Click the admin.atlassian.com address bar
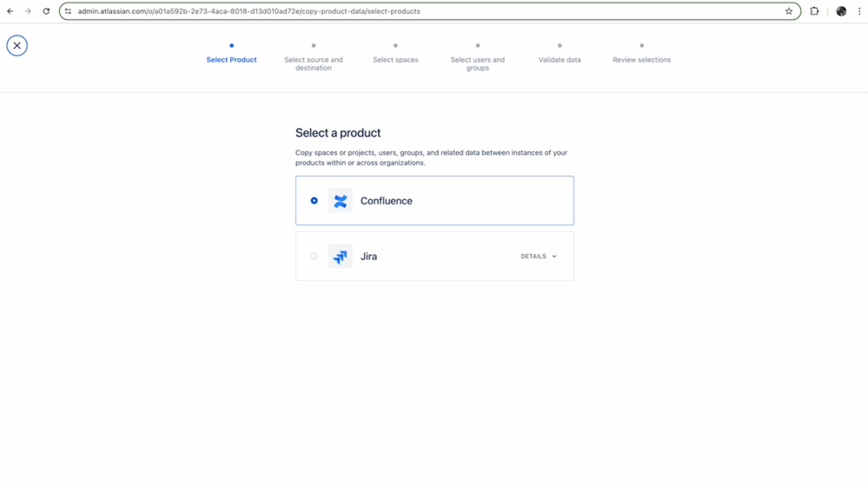The height and width of the screenshot is (487, 868). click(x=430, y=11)
